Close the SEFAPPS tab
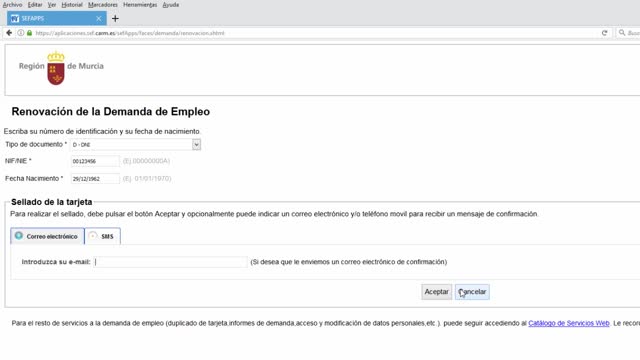Screen dimensions: 640x360 coord(98,18)
